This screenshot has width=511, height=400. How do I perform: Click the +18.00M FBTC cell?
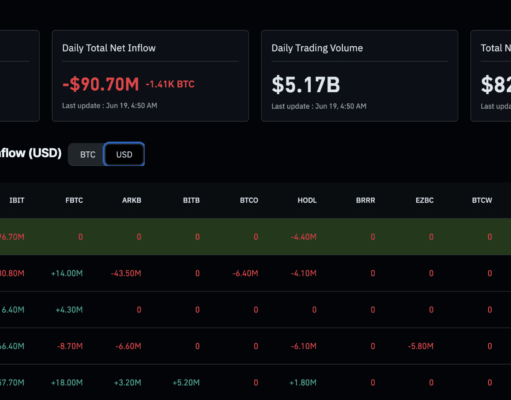[67, 382]
